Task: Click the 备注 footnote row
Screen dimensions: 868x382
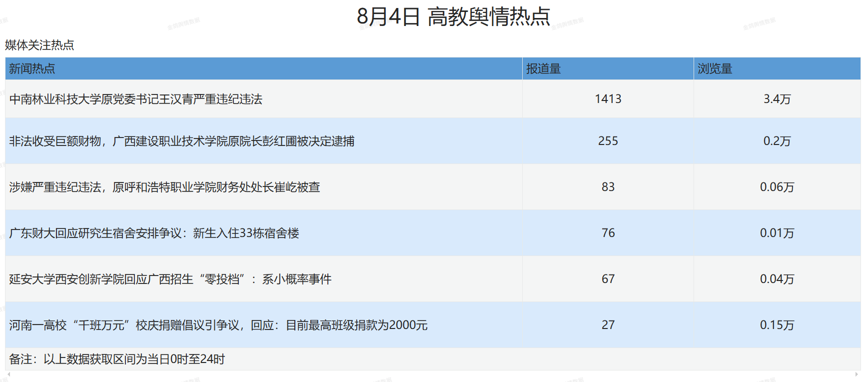Action: click(x=117, y=359)
